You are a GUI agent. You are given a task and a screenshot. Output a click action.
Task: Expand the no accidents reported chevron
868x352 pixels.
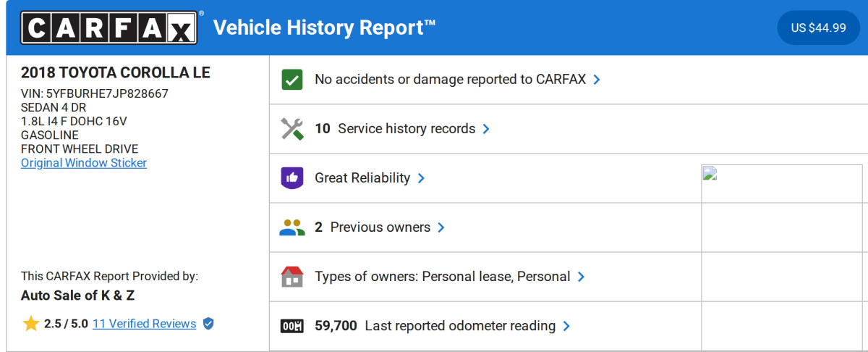(x=597, y=80)
